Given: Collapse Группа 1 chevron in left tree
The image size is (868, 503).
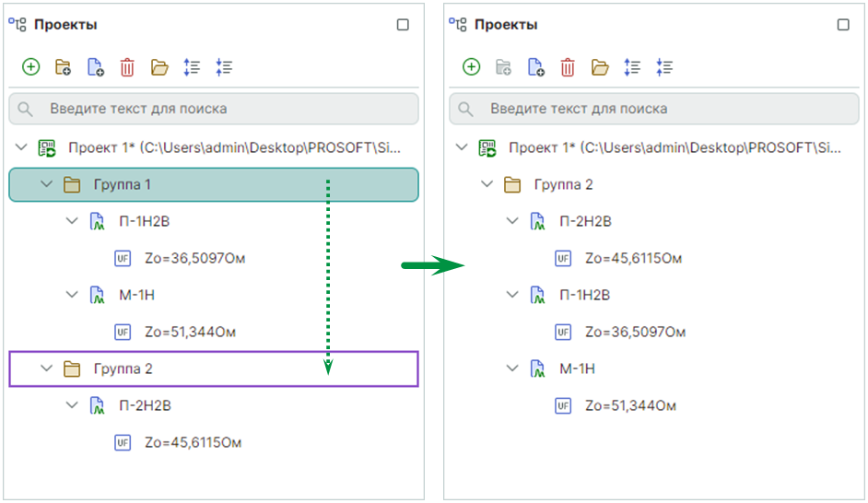Looking at the screenshot, I should tap(46, 184).
